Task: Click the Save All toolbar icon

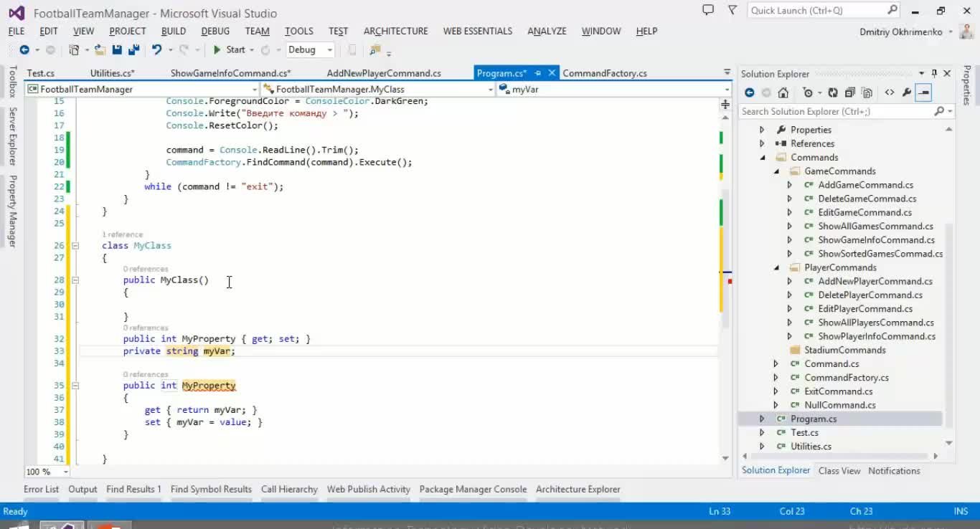Action: [x=133, y=50]
